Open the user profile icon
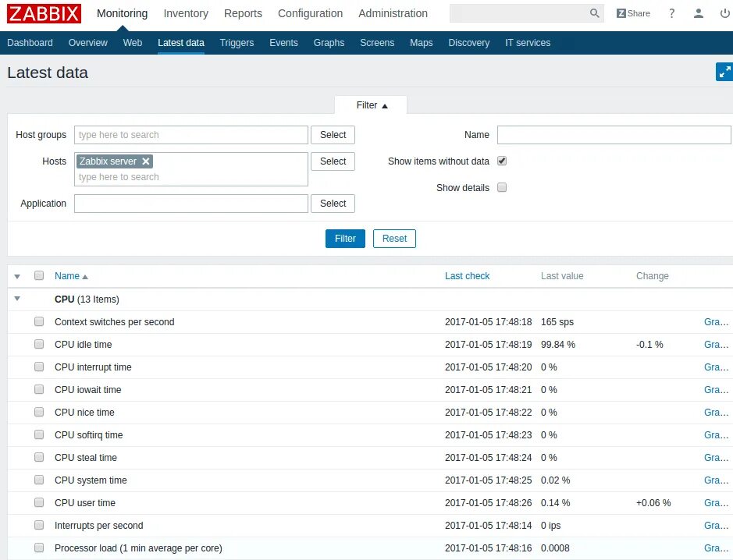This screenshot has width=733, height=560. pos(699,13)
